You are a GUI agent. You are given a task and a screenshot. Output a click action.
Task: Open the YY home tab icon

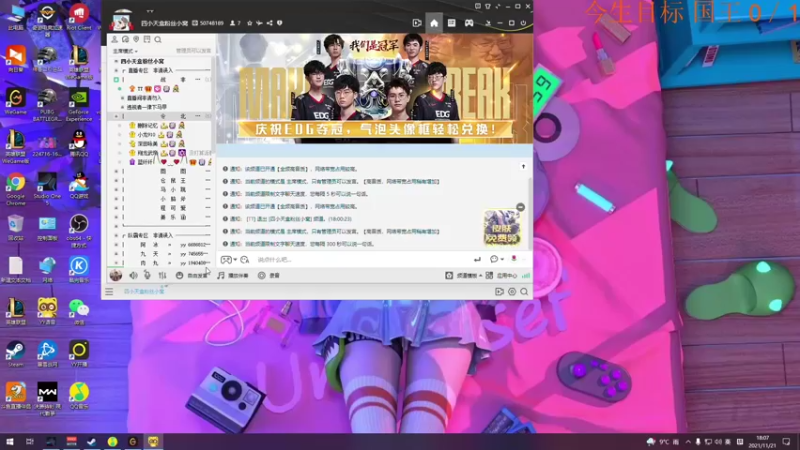click(434, 23)
